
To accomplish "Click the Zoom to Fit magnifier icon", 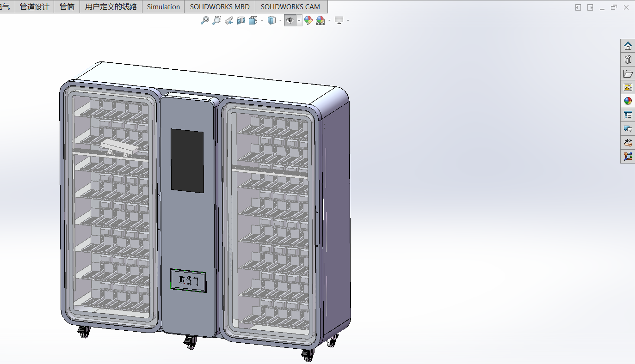I will pos(205,20).
